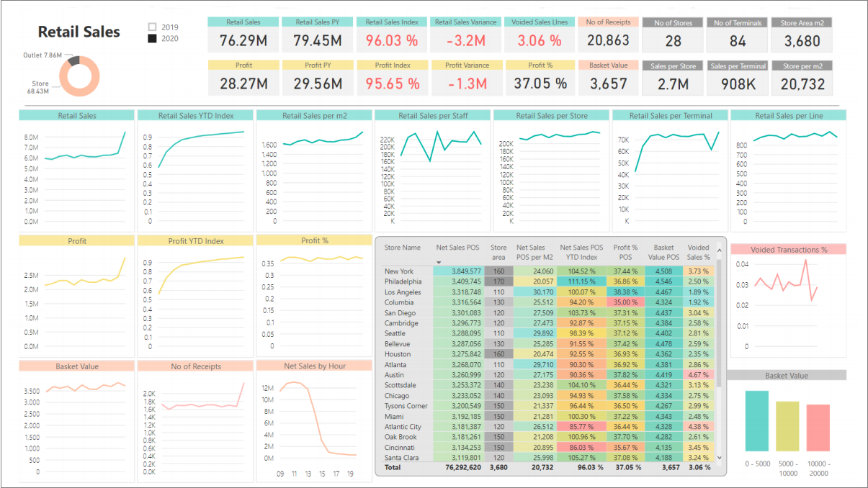Click the Retail Sales YTD Index chart title
Viewport: 868px width, 488px height.
[195, 115]
